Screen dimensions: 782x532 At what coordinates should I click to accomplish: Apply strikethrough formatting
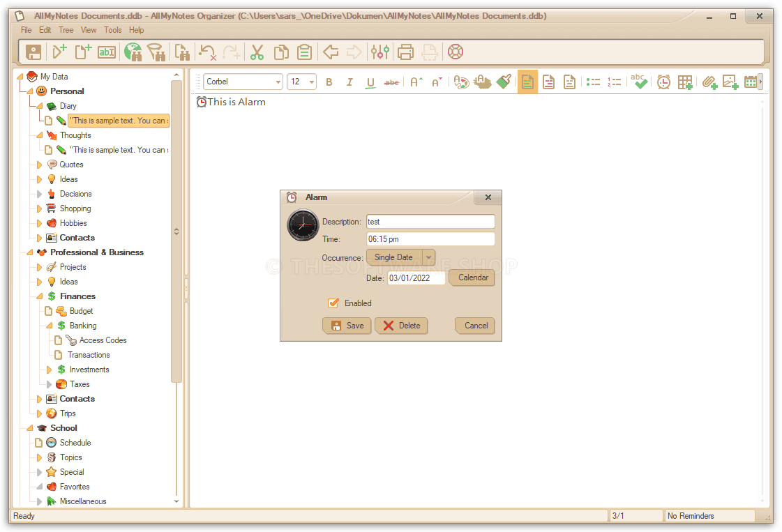coord(391,82)
